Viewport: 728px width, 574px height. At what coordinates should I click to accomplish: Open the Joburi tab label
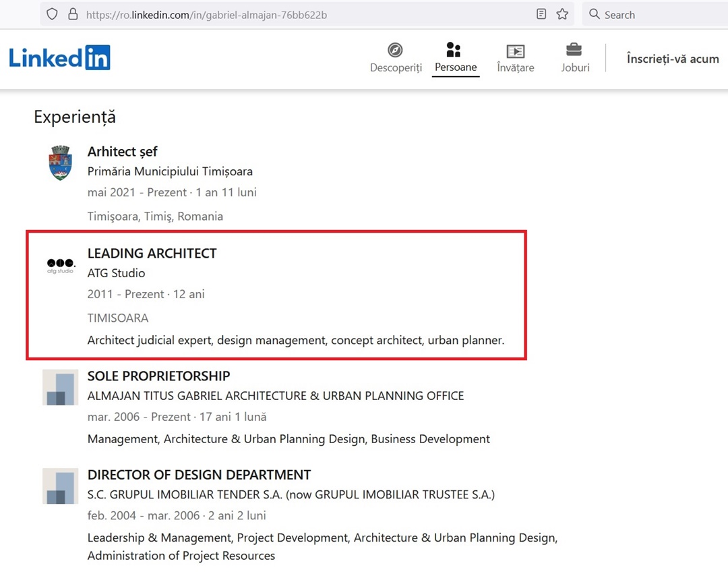tap(575, 68)
